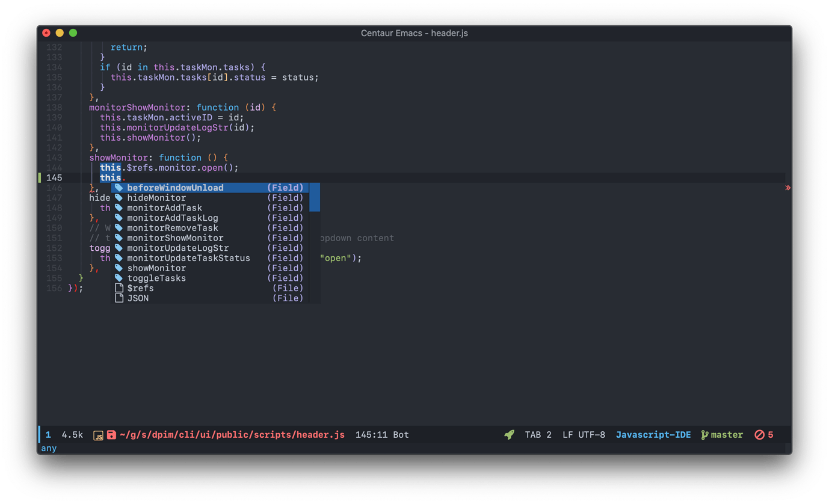Click the red line-truncation arrow marker
The image size is (829, 504).
pos(787,188)
